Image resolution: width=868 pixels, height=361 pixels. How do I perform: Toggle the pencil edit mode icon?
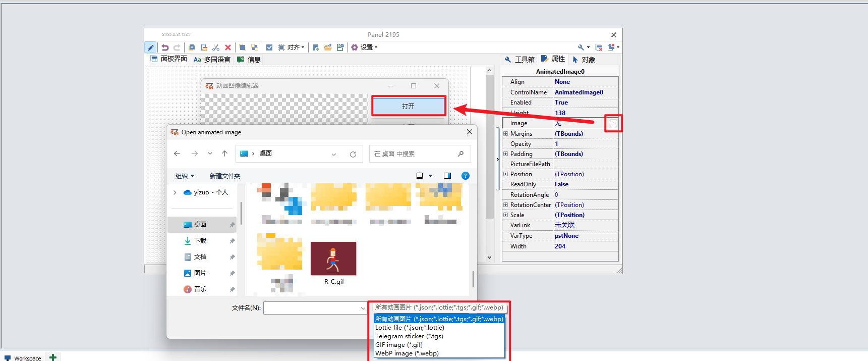[150, 47]
